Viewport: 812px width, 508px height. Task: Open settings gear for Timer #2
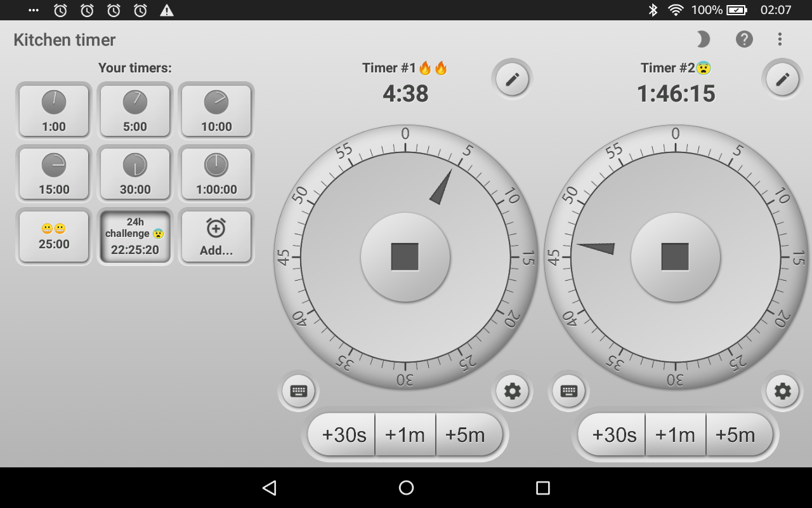point(782,392)
